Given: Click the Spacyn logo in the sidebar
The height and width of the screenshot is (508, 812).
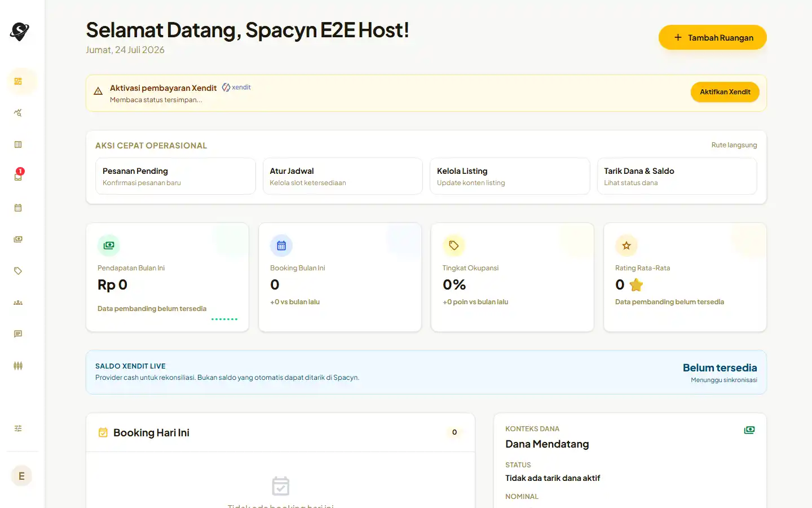Looking at the screenshot, I should [20, 32].
